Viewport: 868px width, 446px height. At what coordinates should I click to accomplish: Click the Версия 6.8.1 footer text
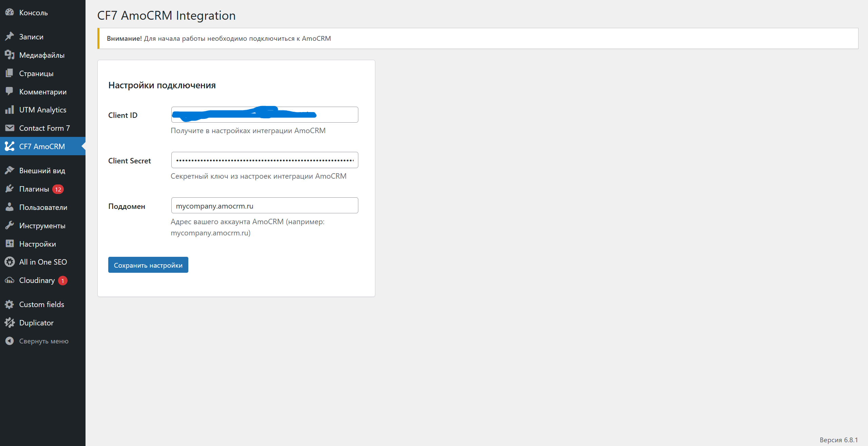click(x=839, y=440)
